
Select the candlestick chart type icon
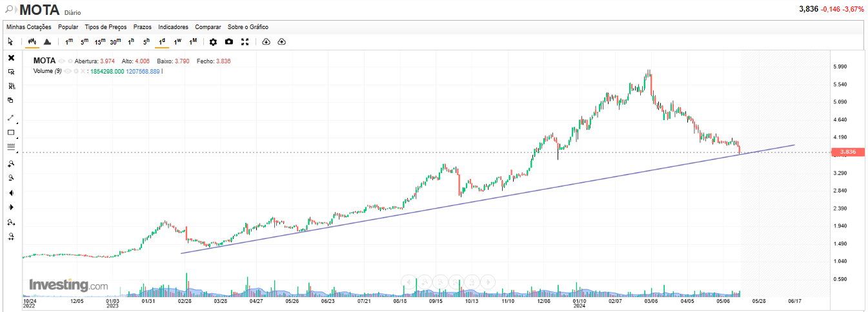tap(31, 42)
